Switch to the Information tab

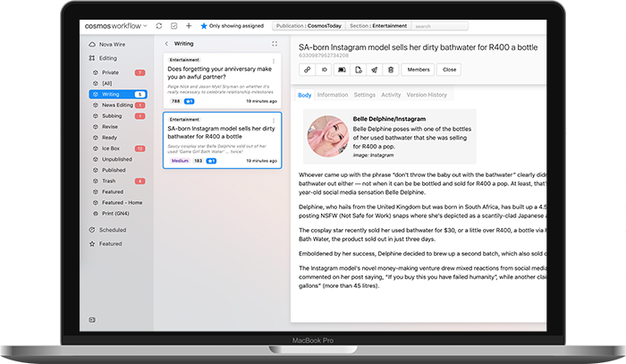pyautogui.click(x=333, y=95)
